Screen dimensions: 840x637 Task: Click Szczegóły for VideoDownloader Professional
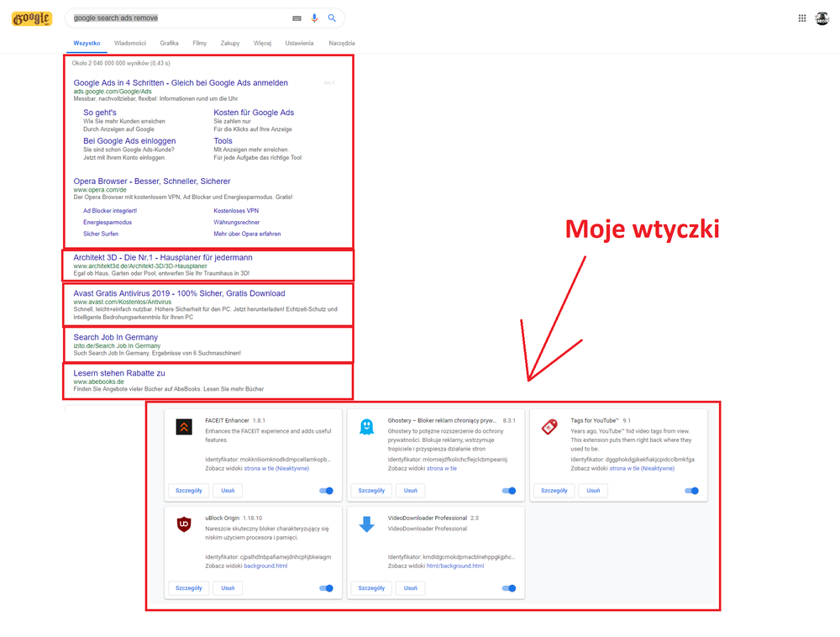point(371,588)
